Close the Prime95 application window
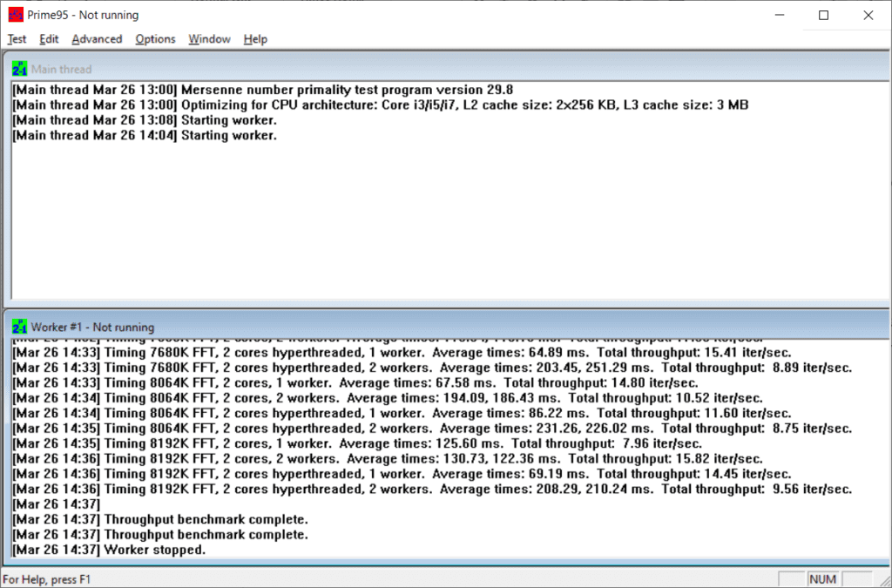The image size is (892, 588). pos(868,15)
